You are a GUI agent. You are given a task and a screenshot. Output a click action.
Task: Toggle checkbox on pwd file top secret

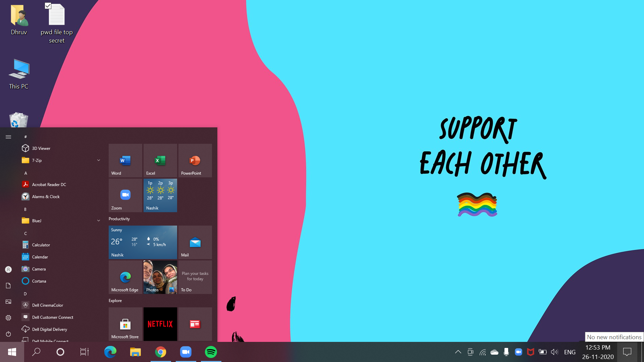point(48,5)
